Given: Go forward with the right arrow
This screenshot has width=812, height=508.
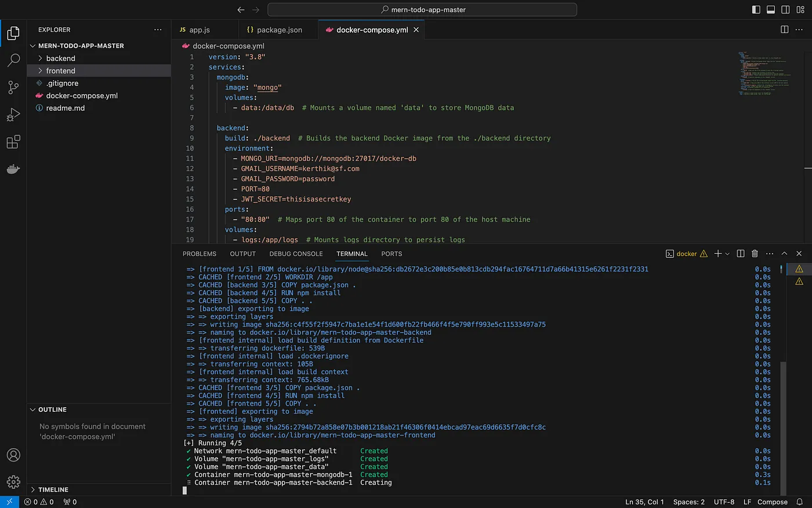Looking at the screenshot, I should click(x=256, y=10).
